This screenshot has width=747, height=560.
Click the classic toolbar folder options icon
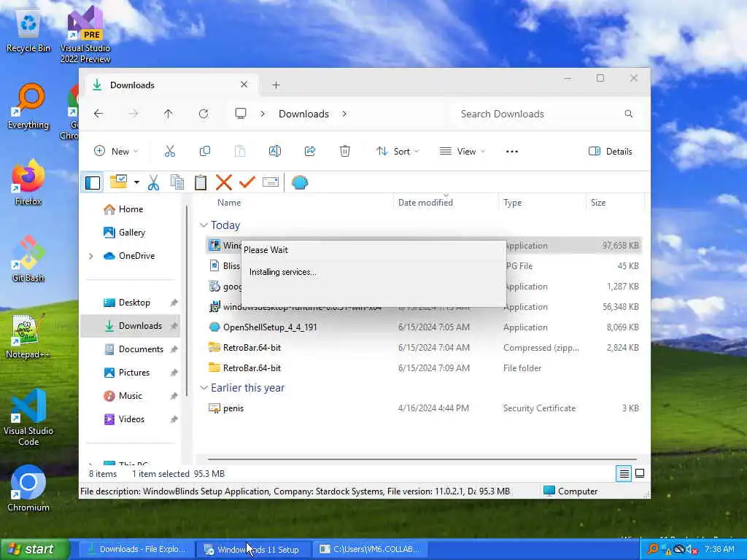[x=119, y=182]
